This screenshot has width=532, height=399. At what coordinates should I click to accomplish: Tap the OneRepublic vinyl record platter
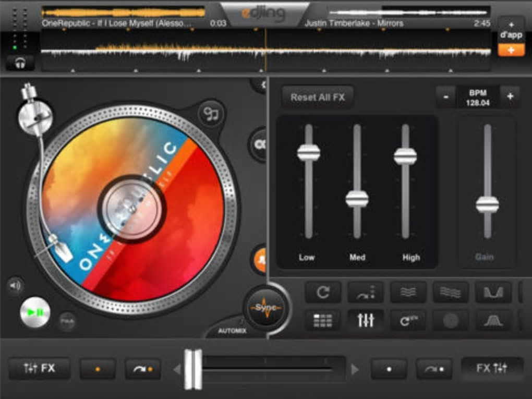click(132, 209)
